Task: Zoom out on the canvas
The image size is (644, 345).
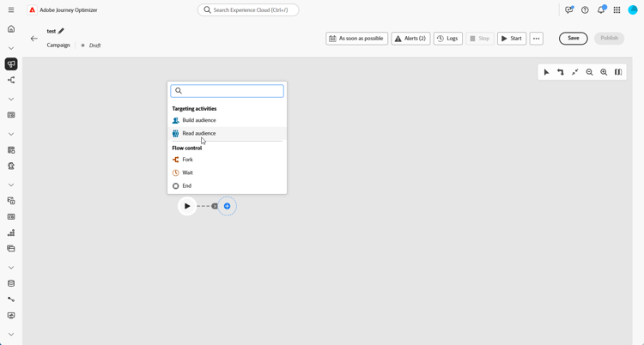Action: coord(589,72)
